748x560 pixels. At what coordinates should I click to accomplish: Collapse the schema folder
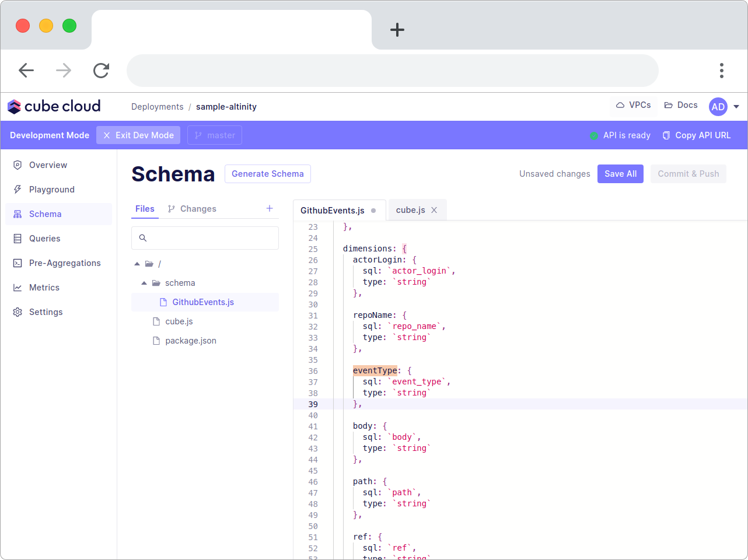[144, 282]
